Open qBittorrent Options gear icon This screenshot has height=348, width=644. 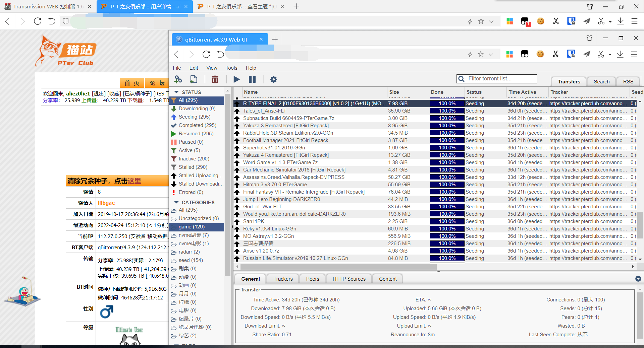pyautogui.click(x=274, y=79)
